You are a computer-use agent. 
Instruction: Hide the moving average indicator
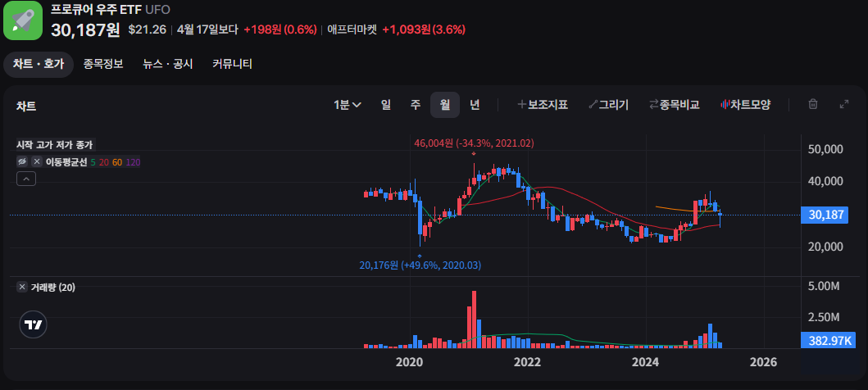[23, 161]
